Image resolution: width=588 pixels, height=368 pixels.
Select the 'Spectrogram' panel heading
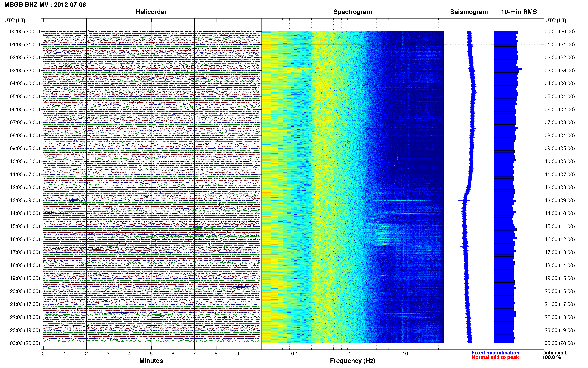coord(352,12)
